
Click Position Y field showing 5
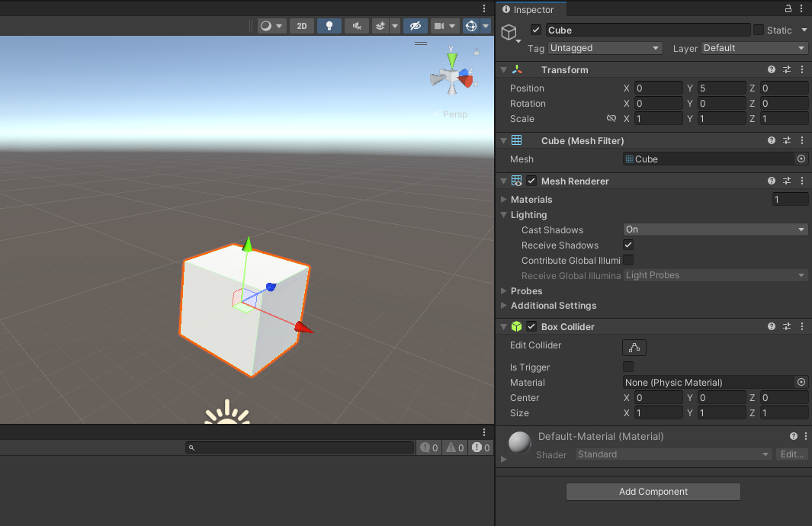(722, 88)
